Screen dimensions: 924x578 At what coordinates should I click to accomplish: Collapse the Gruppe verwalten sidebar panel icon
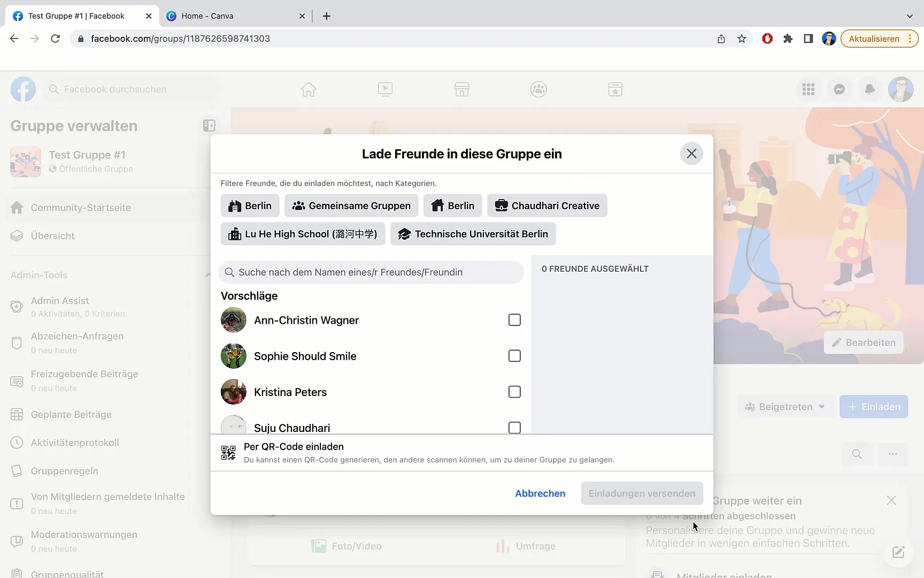pyautogui.click(x=209, y=125)
